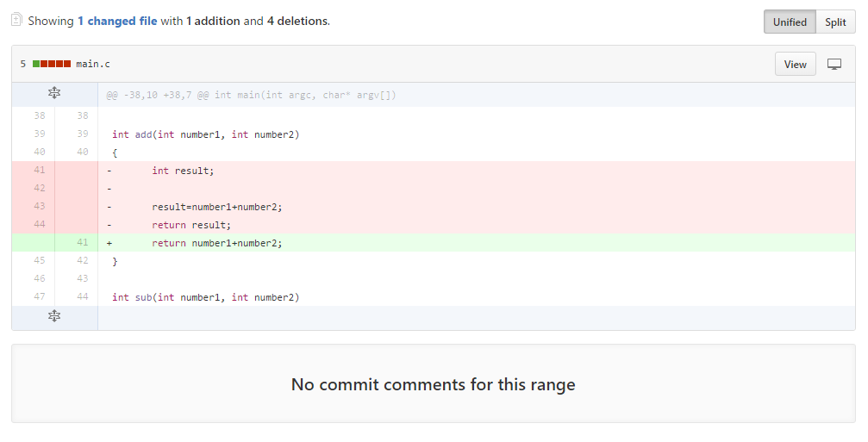Switch to Split diff view

click(x=835, y=22)
